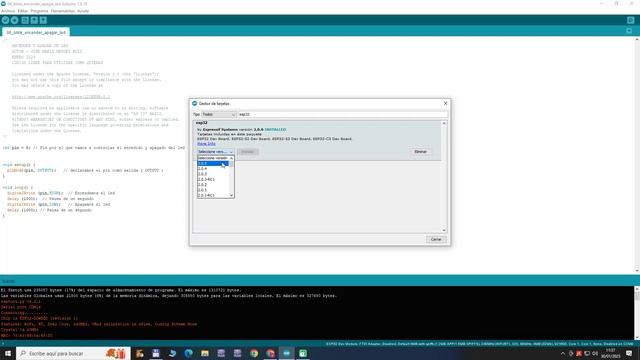The width and height of the screenshot is (640, 360).
Task: Close the Gestor de tarjetas dialog with X
Action: pos(445,104)
